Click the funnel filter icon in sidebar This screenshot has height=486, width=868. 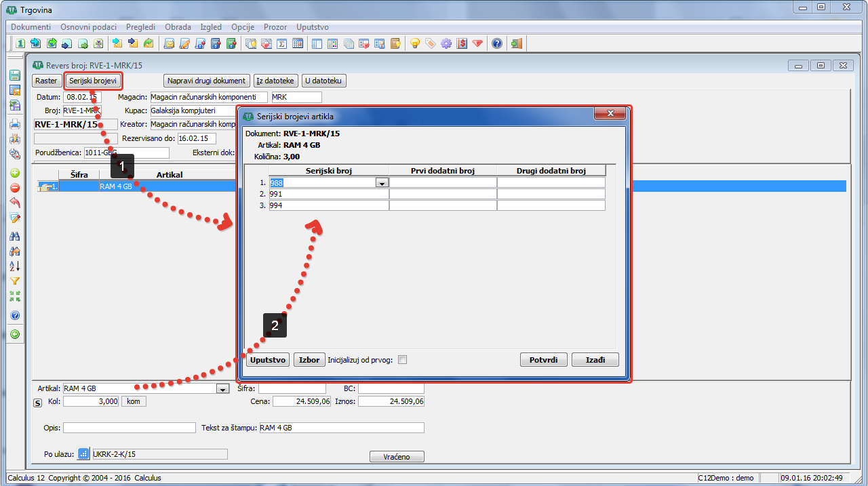[x=14, y=281]
